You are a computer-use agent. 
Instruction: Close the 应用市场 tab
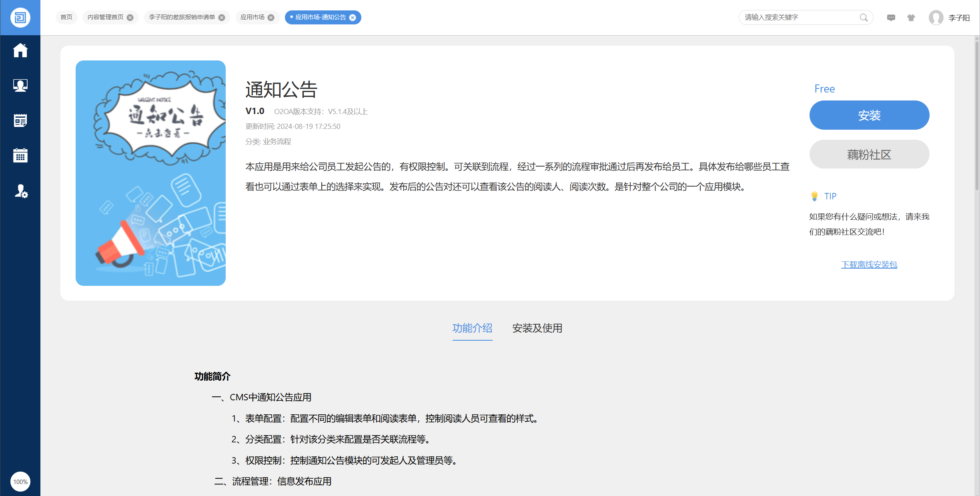click(x=271, y=18)
